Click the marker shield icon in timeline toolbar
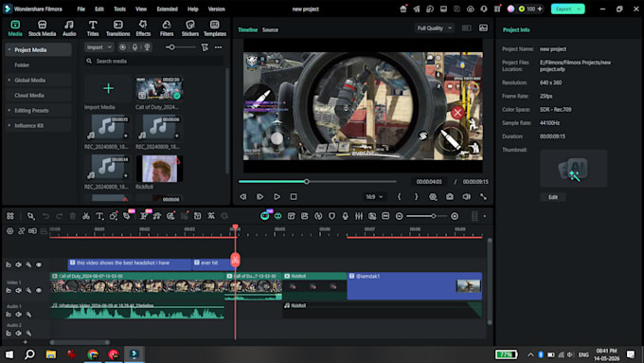The width and height of the screenshot is (644, 363). coord(331,216)
